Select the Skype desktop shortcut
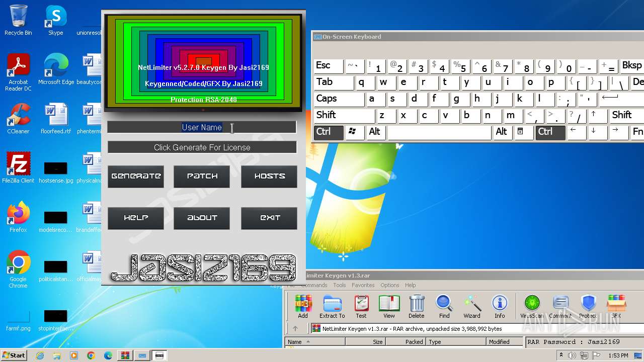This screenshot has width=644, height=362. tap(55, 20)
